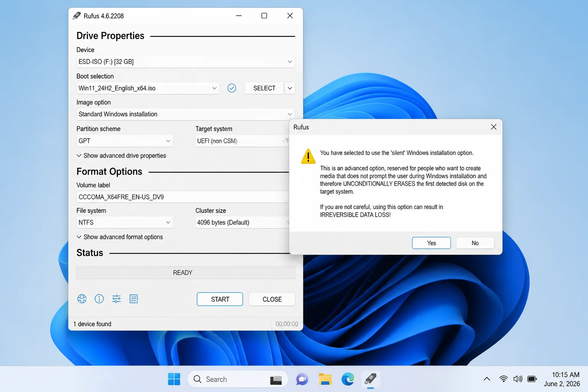Open the log viewer icon in Rufus
Image resolution: width=588 pixels, height=392 pixels.
pos(134,299)
